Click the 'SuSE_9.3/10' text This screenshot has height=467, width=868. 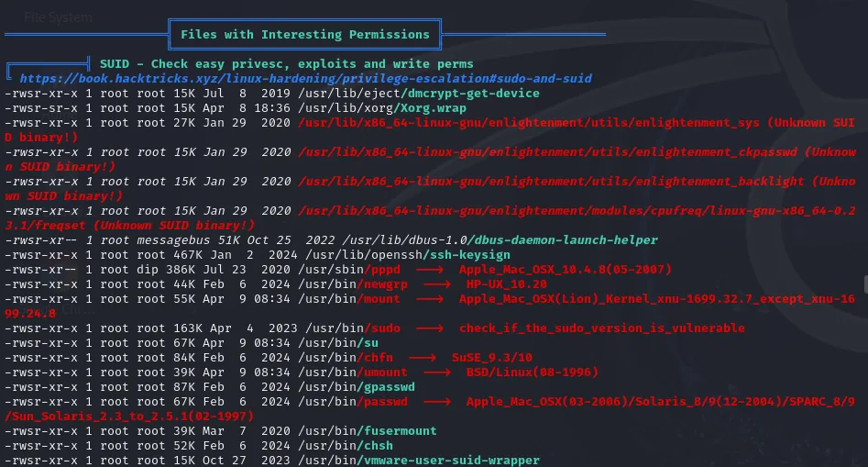(x=492, y=357)
